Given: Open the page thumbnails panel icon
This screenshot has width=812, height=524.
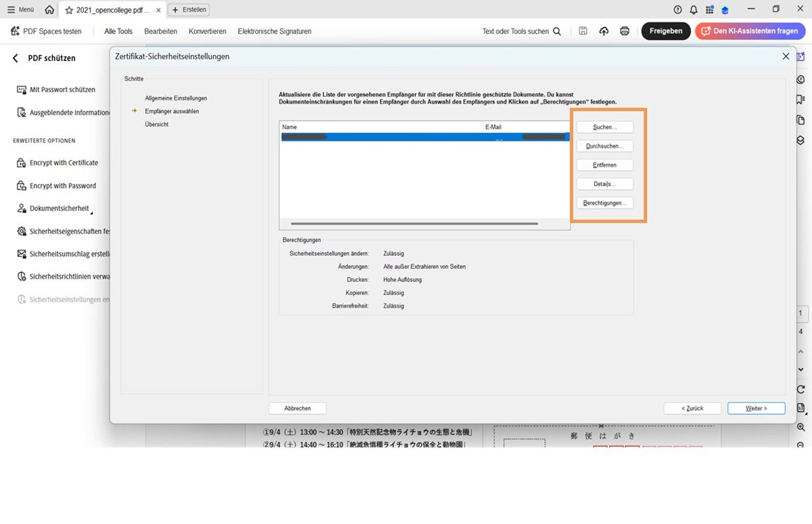Looking at the screenshot, I should pyautogui.click(x=800, y=120).
